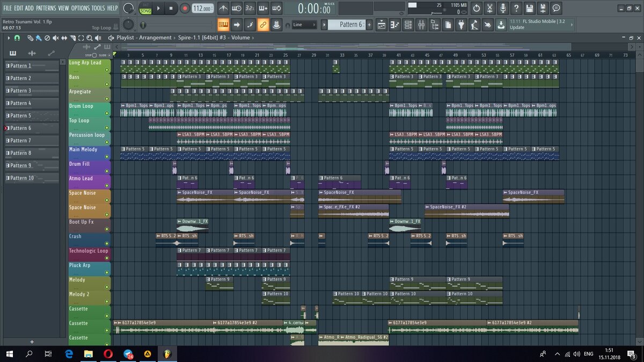Open the Mixer view icon

(x=421, y=25)
